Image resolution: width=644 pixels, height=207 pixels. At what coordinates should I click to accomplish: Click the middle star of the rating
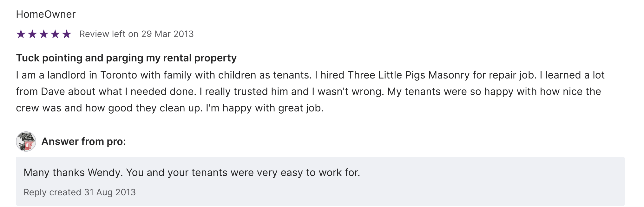(44, 34)
